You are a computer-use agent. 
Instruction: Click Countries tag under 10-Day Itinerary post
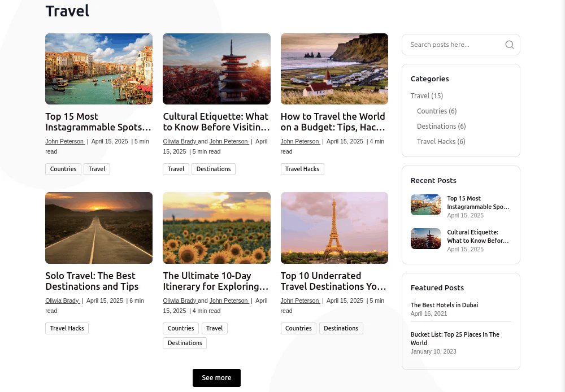(181, 328)
